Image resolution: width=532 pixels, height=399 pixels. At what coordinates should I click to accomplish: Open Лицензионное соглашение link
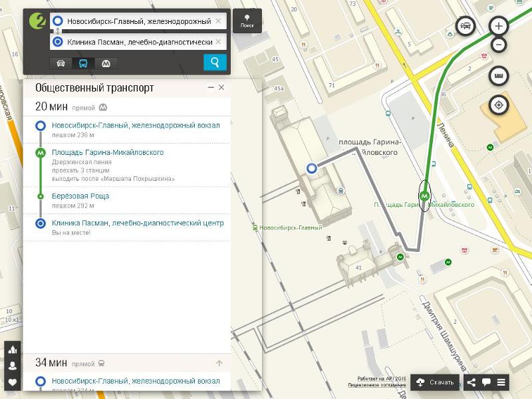click(377, 385)
